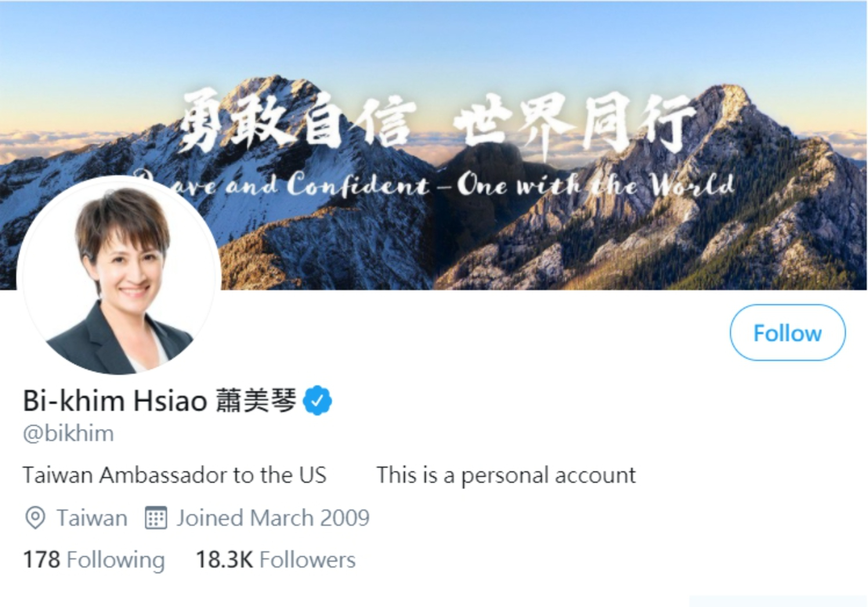
Task: Click the location pin icon
Action: click(35, 518)
